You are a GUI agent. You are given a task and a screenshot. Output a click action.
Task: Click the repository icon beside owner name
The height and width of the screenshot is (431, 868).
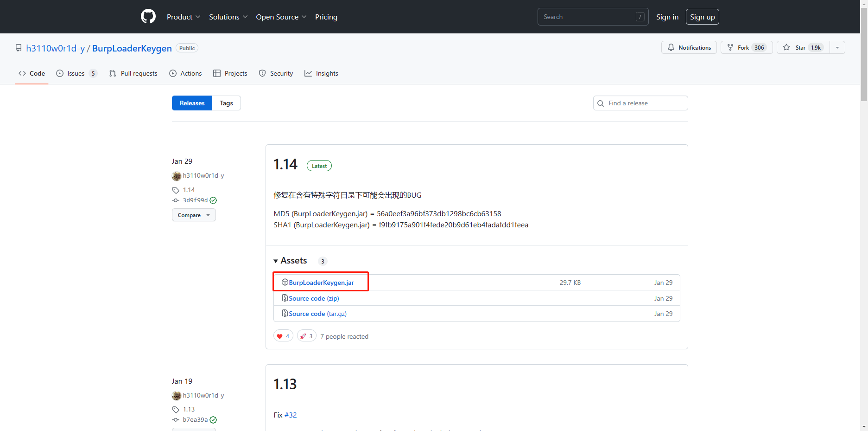click(x=19, y=48)
